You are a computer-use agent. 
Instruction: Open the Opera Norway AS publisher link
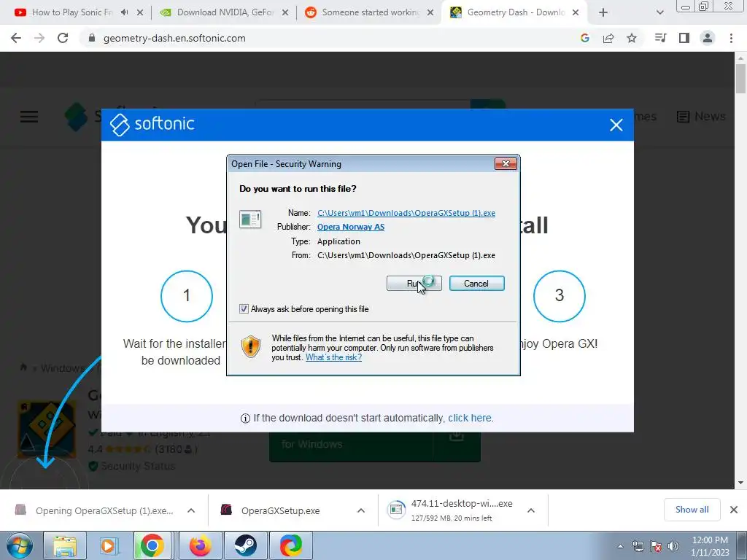tap(351, 227)
